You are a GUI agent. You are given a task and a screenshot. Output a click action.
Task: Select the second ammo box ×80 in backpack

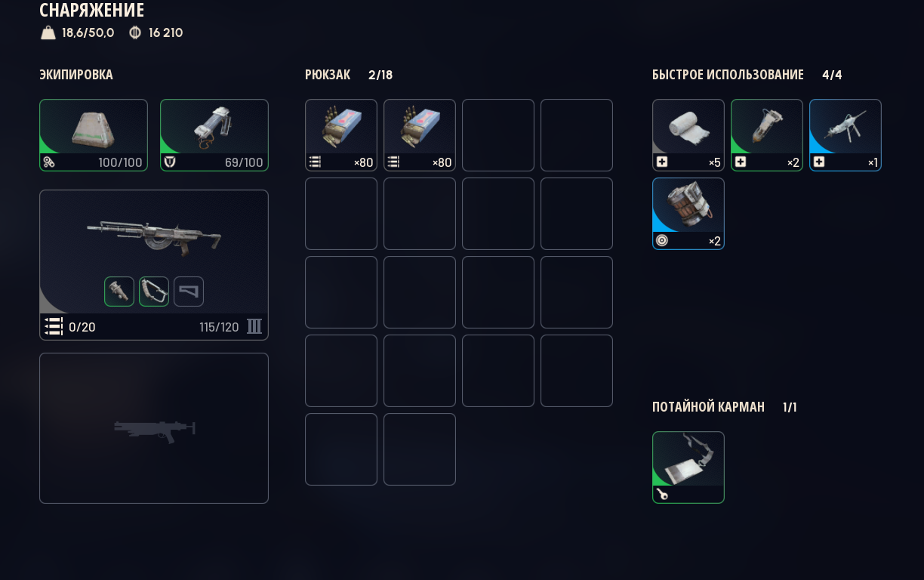420,135
